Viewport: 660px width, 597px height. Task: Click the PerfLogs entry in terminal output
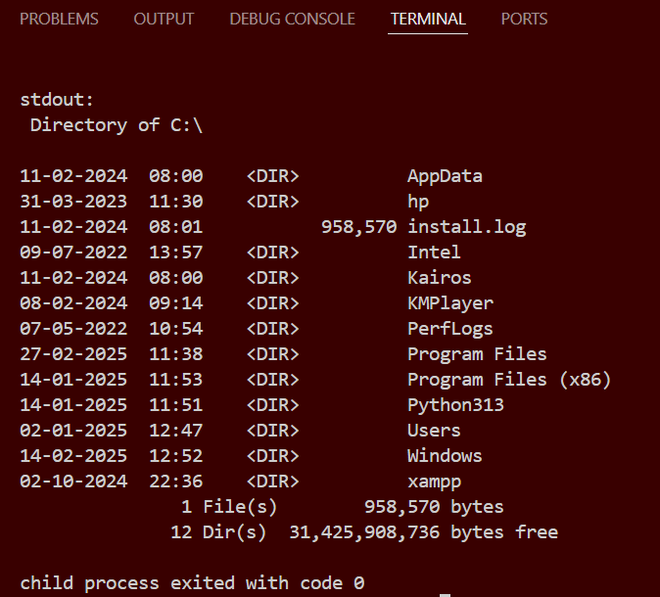[x=450, y=329]
